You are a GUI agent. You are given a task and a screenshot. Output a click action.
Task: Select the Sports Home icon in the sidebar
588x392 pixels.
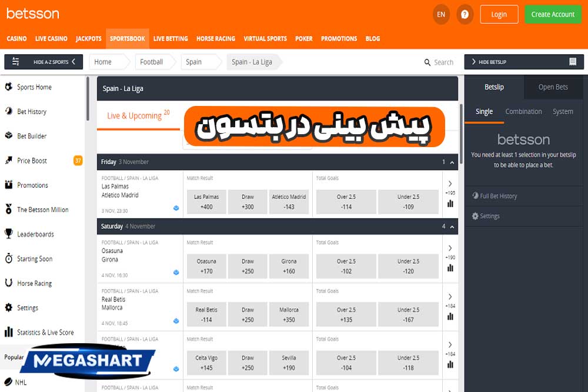click(8, 87)
